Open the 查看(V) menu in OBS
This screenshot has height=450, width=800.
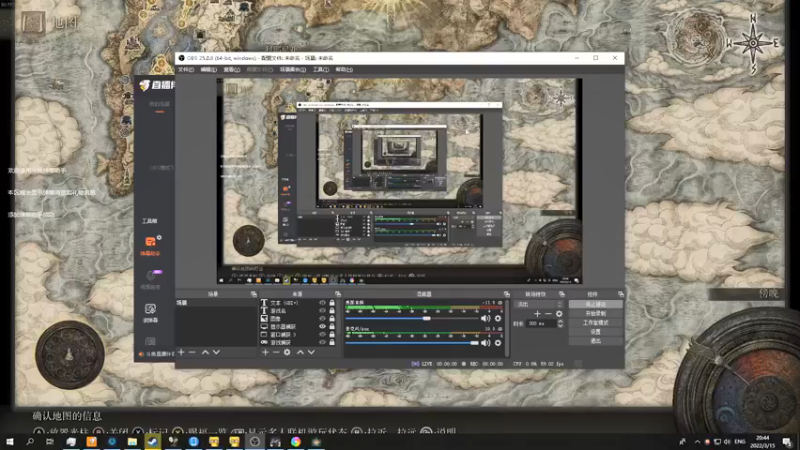[x=232, y=69]
